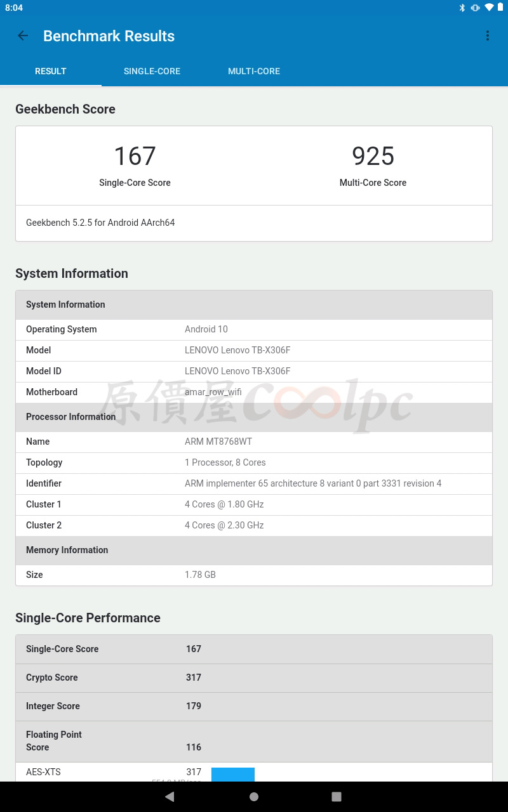Tap the back arrow icon
508x812 pixels.
23,36
